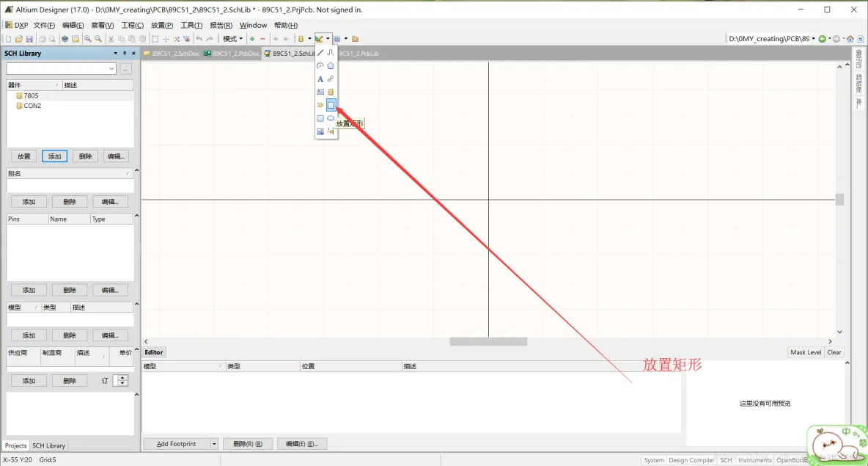Image resolution: width=868 pixels, height=466 pixels.
Task: Collapse the 别名 alias section
Action: pos(137,171)
